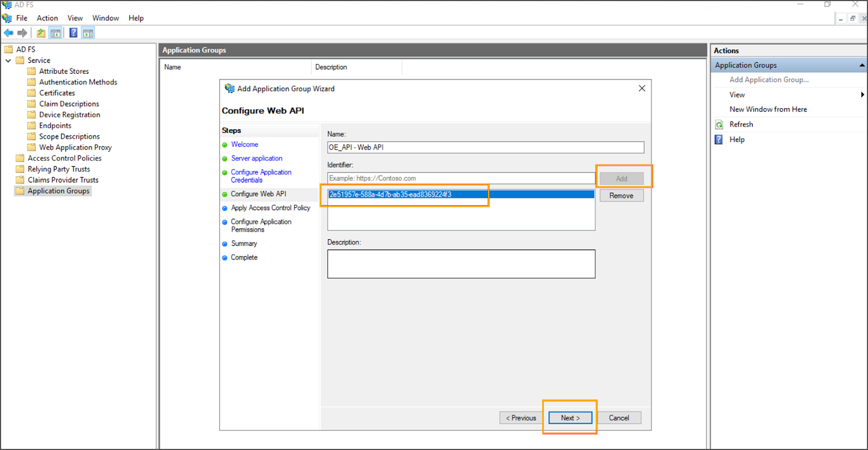868x450 pixels.
Task: Open the Action menu
Action: (47, 18)
